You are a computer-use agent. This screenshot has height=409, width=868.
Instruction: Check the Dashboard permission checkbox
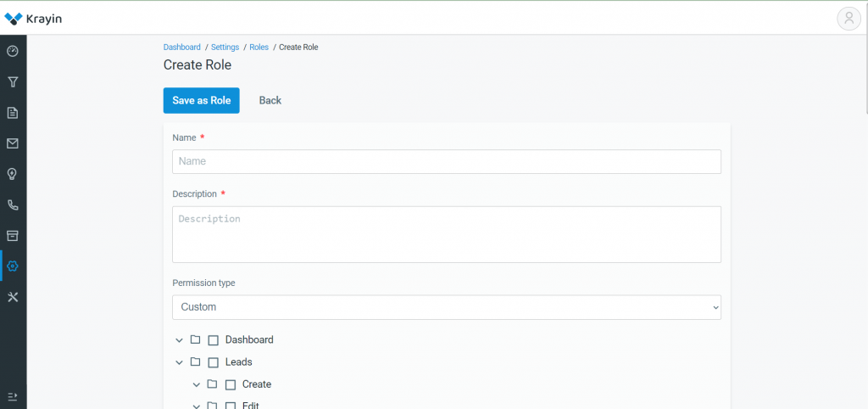tap(213, 340)
